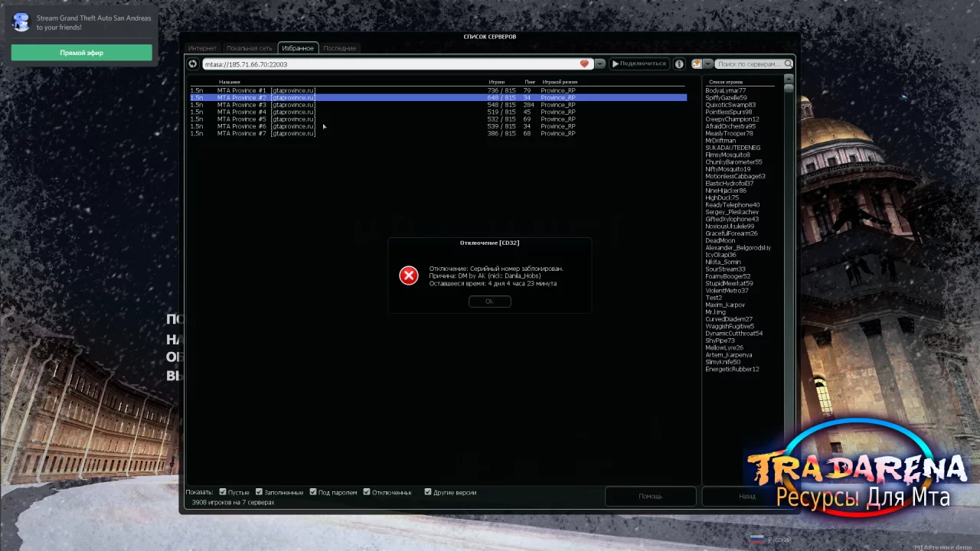Toggle the Под паролем checkbox
The height and width of the screenshot is (551, 980).
click(313, 492)
